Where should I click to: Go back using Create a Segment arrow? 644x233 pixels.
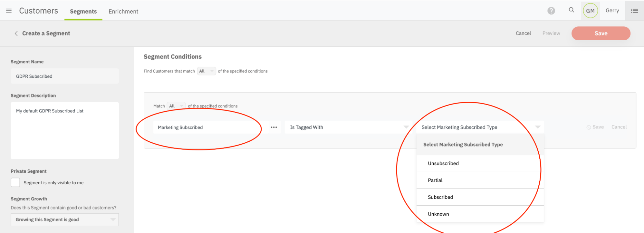[16, 33]
